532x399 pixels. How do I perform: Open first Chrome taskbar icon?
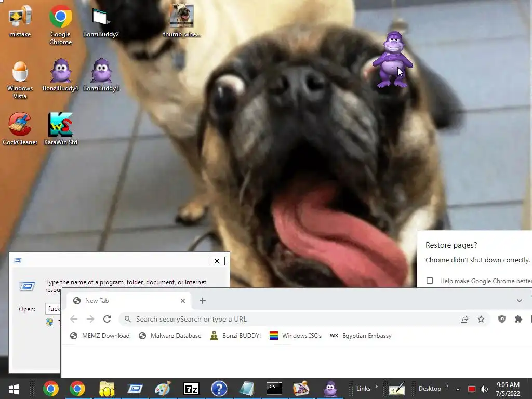tap(51, 389)
